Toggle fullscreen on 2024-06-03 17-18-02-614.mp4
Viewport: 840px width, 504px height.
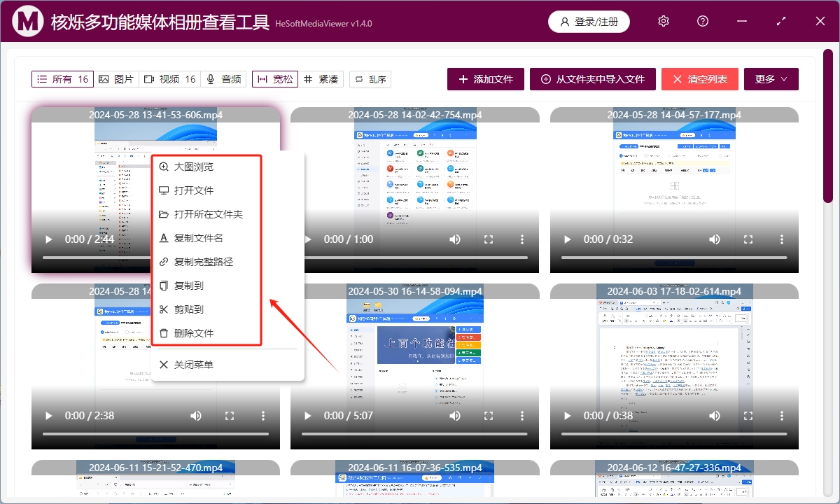click(x=748, y=416)
